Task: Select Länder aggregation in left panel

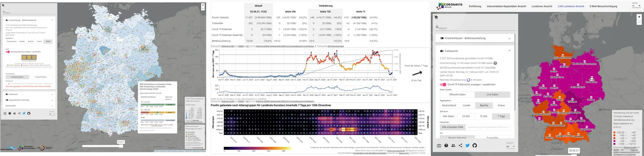Action: tap(22, 42)
